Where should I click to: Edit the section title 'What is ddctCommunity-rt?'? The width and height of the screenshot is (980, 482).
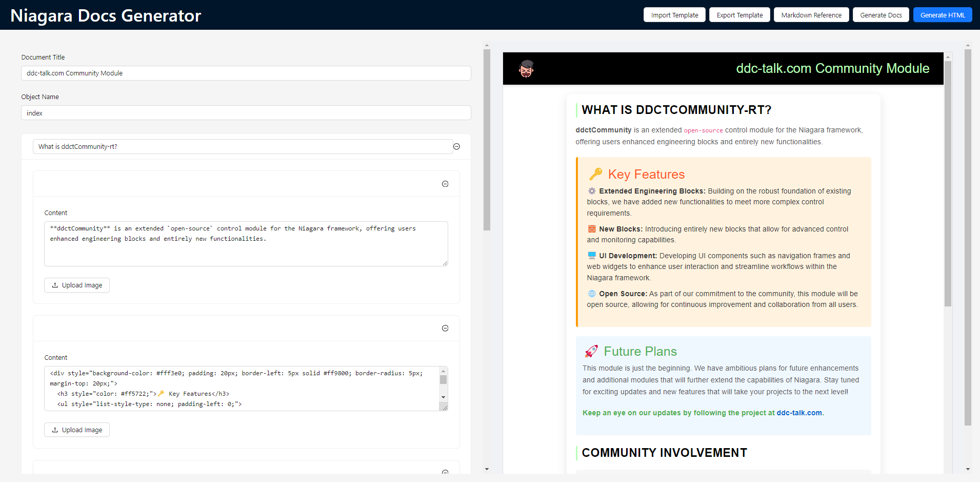coord(243,146)
